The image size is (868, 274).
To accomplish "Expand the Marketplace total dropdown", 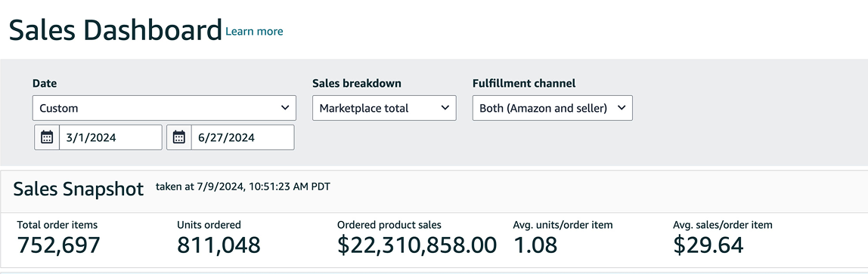I will [384, 108].
